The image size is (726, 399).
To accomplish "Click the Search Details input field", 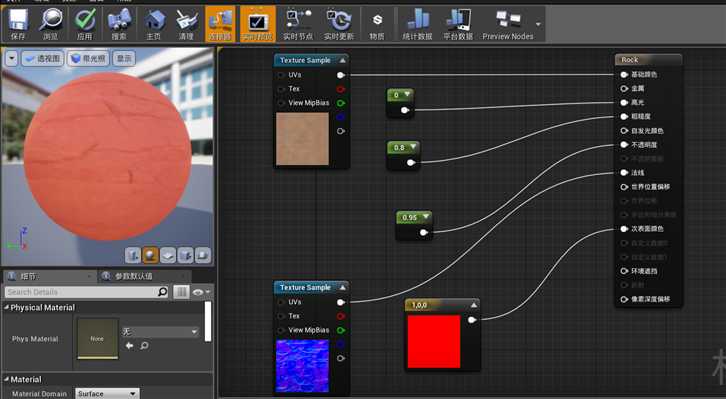I will click(81, 292).
